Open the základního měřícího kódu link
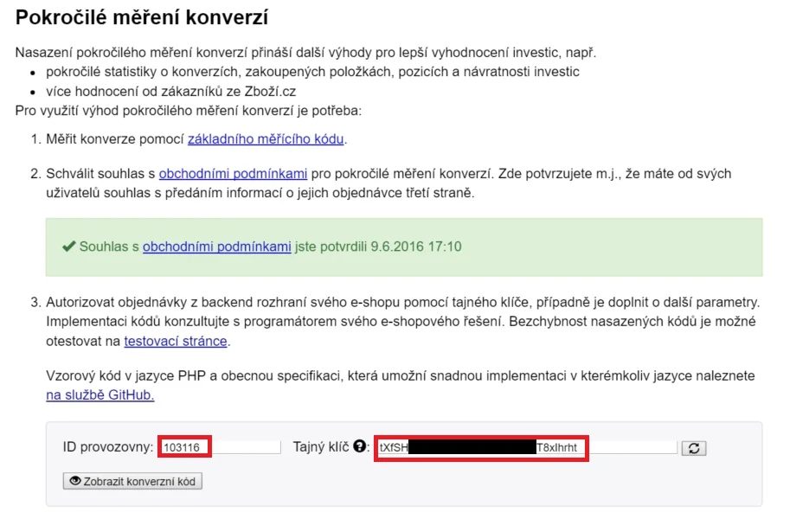 point(266,138)
